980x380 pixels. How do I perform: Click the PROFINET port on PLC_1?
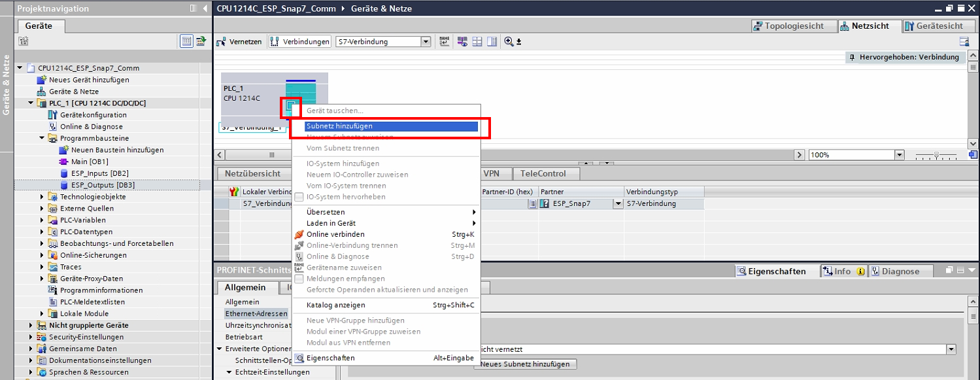pos(291,107)
